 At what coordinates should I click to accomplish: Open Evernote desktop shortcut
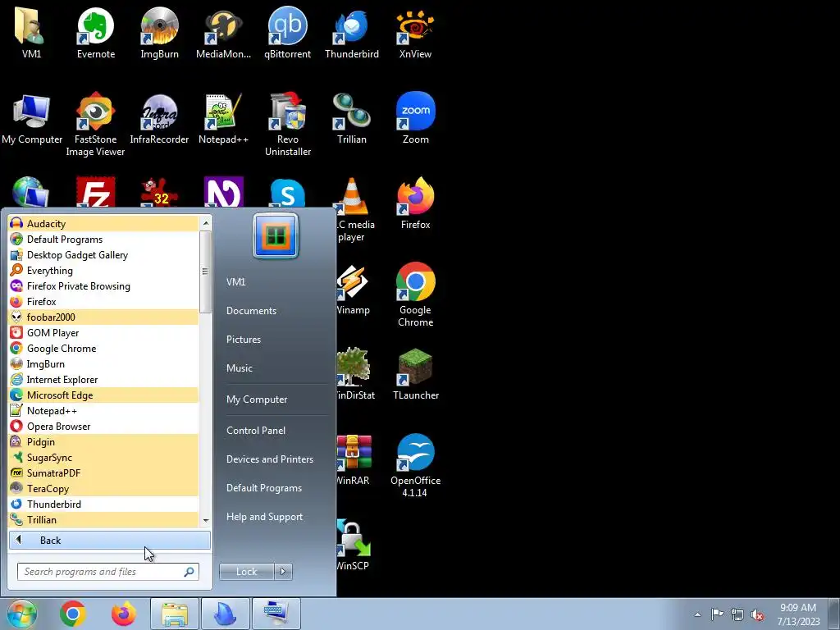pos(95,33)
